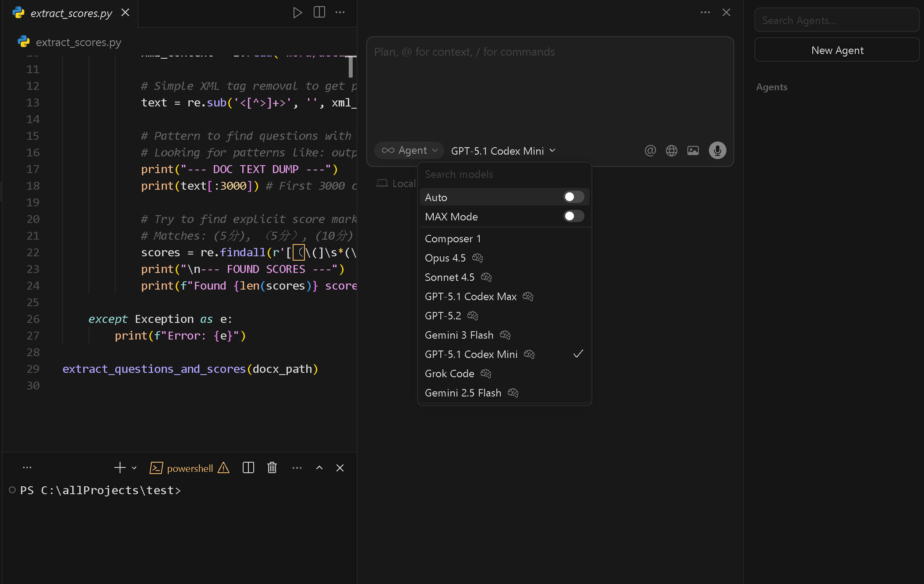
Task: Open the Agent mode dropdown
Action: (409, 151)
